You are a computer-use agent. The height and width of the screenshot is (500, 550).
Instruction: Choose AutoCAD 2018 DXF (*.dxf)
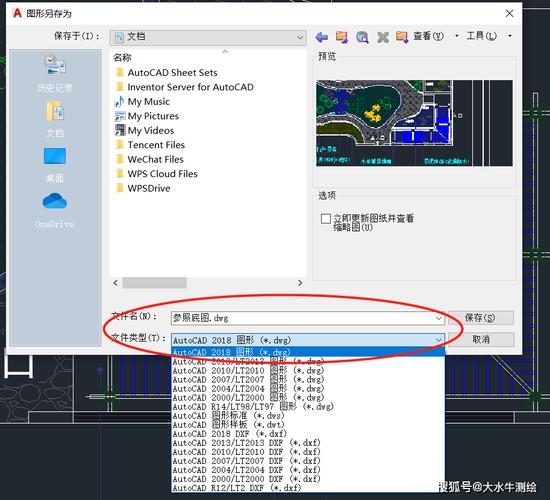(308, 434)
